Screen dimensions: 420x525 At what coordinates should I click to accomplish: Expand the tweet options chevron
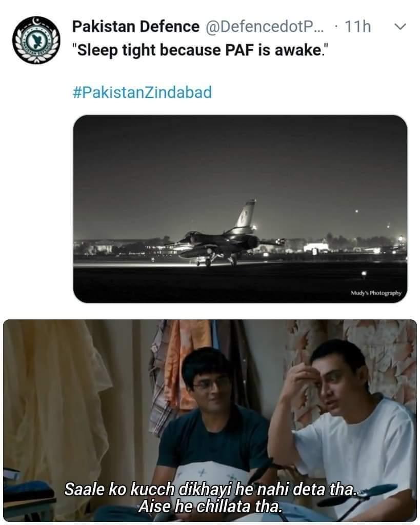(400, 26)
